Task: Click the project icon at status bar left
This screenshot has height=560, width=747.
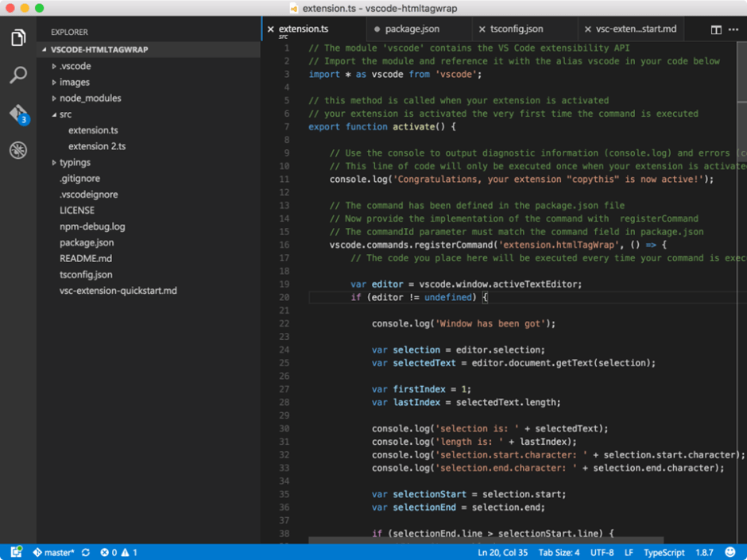Action: 16,552
